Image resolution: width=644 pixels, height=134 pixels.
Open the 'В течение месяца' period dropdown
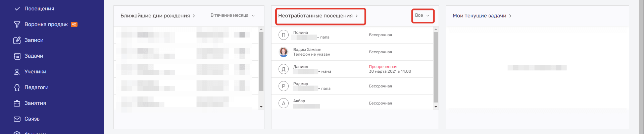[x=232, y=15]
